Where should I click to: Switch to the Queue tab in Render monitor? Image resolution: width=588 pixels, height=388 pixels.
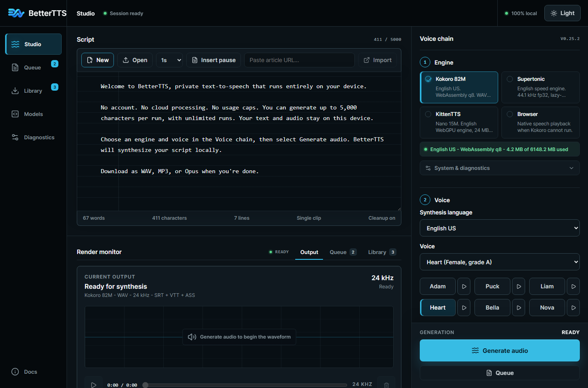343,252
